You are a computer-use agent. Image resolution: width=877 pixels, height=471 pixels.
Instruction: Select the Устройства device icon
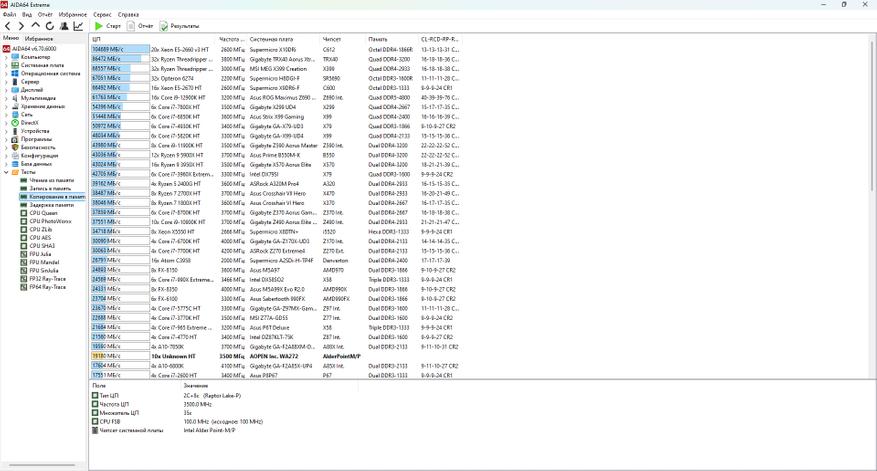tap(15, 131)
